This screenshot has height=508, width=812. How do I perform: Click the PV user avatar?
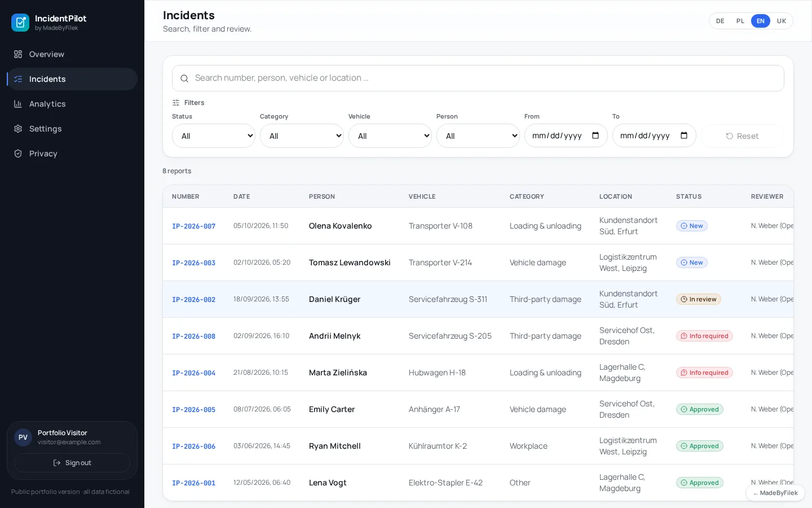[23, 437]
